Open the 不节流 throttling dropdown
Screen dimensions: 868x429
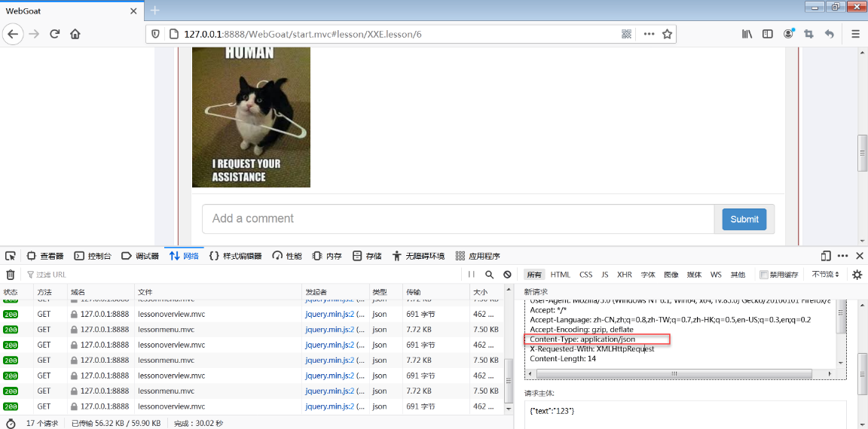825,274
